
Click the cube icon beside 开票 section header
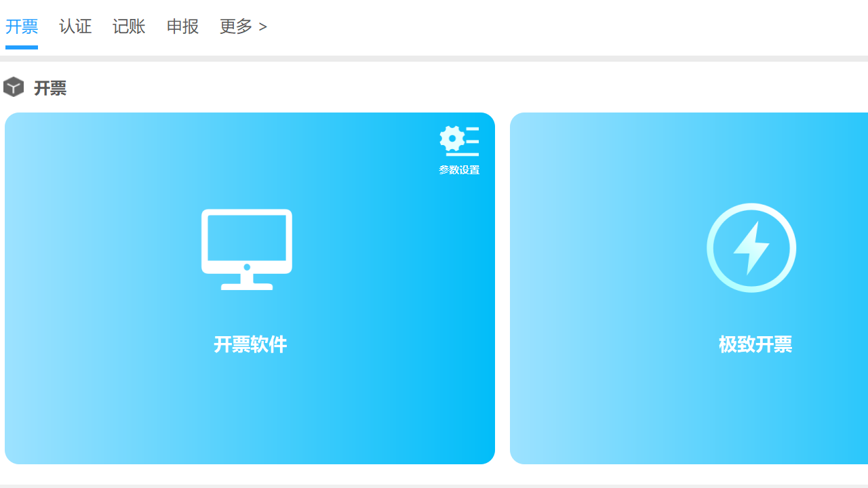13,87
